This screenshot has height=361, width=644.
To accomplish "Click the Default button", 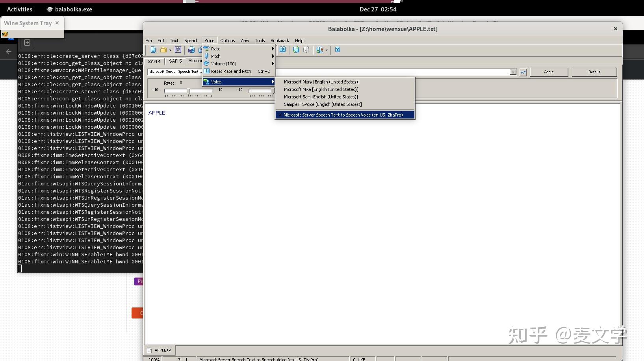I will [x=594, y=72].
